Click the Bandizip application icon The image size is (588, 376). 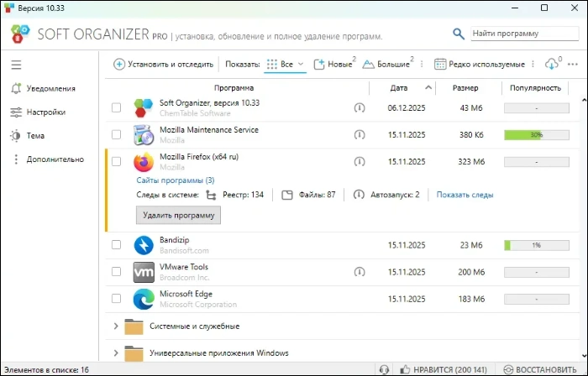(x=144, y=245)
